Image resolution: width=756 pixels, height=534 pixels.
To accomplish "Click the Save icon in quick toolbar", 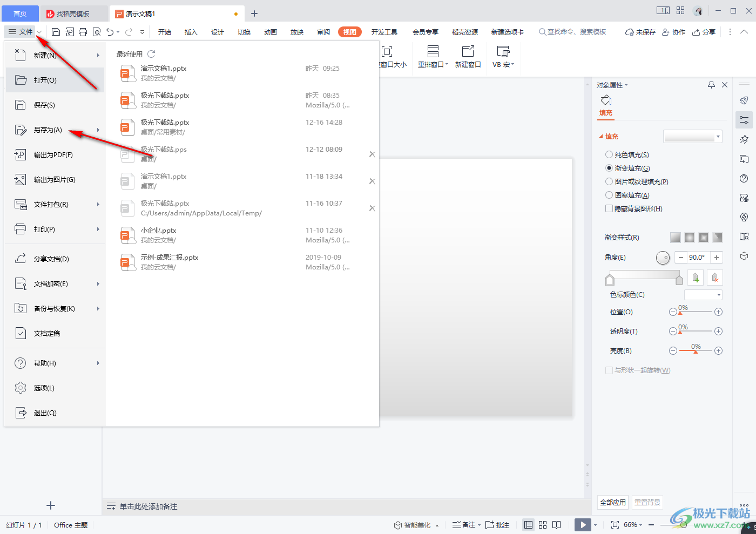I will (x=56, y=32).
